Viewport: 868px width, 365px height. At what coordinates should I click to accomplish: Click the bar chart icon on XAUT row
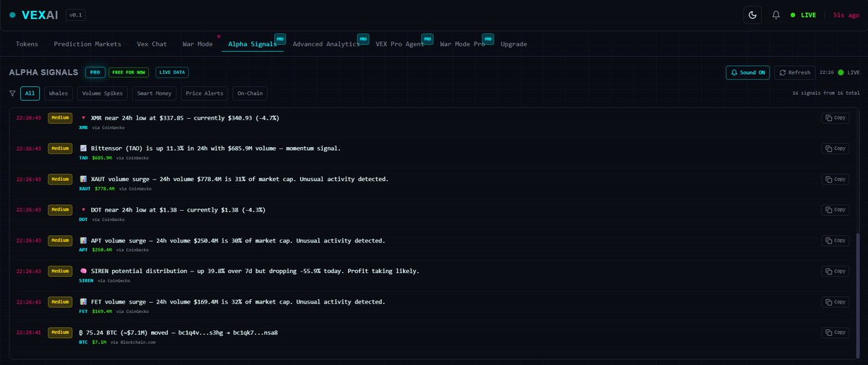pos(83,179)
